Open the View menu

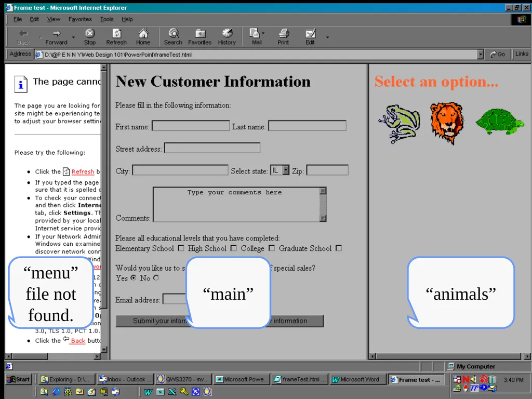coord(54,19)
